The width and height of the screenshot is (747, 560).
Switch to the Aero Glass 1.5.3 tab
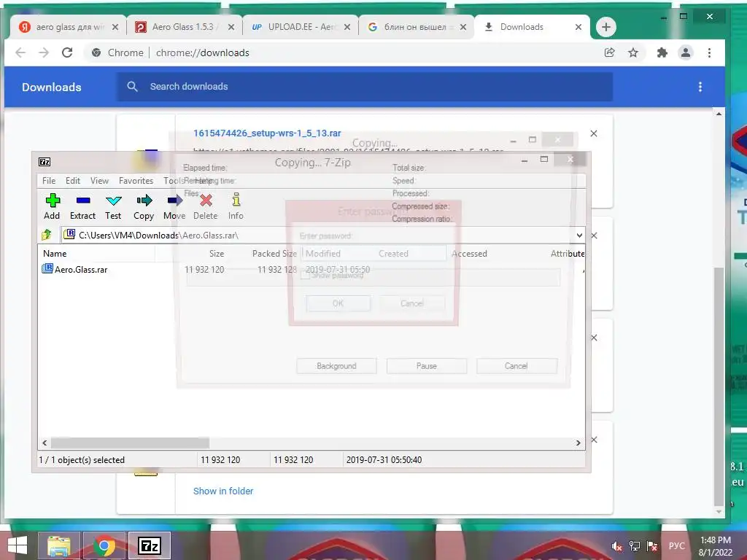tap(183, 27)
